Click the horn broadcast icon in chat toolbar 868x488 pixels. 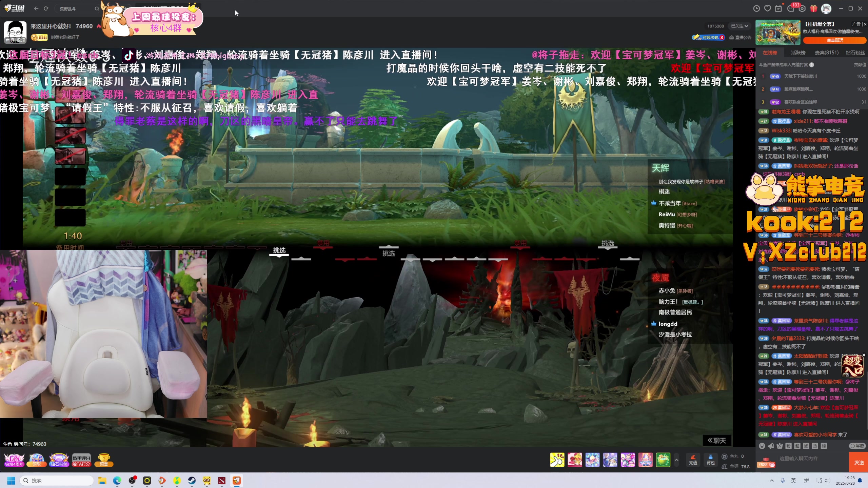[x=771, y=446]
